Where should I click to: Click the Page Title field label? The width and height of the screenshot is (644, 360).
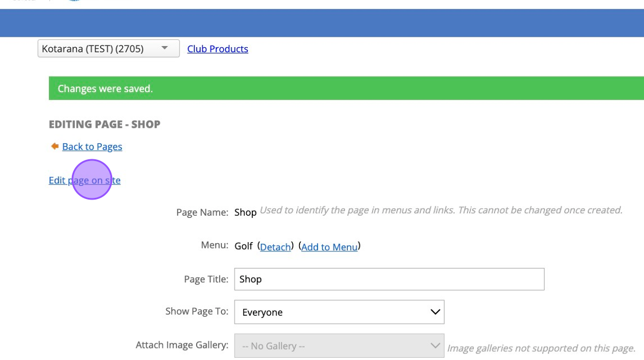[x=206, y=279]
